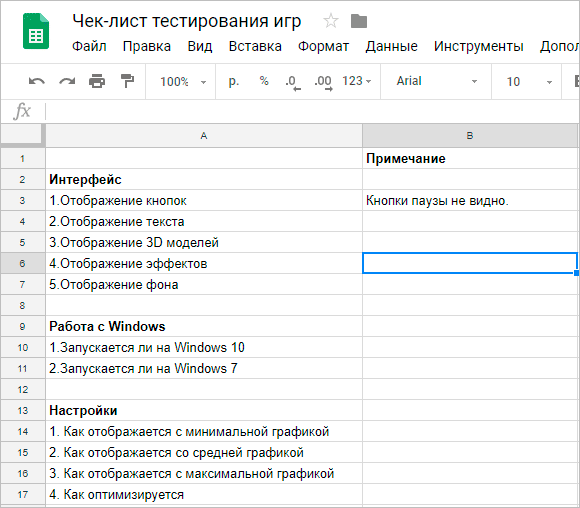The height and width of the screenshot is (508, 580).
Task: Select row 13 header
Action: tap(23, 410)
